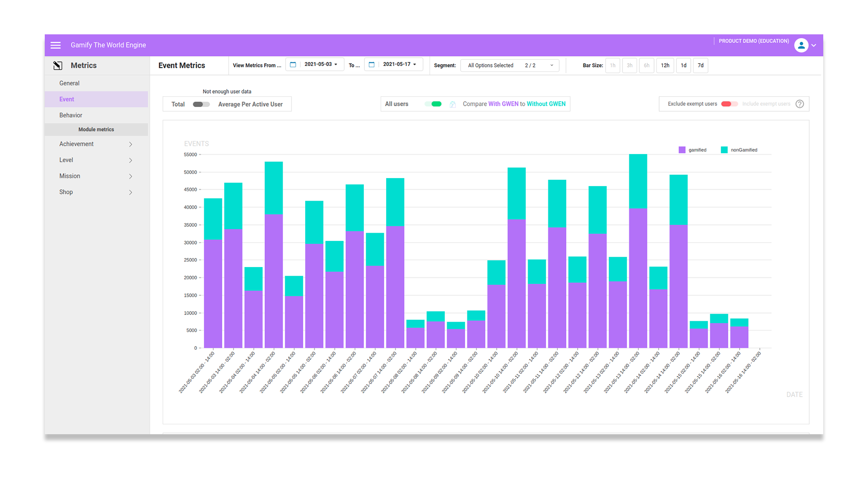Click the Module metrics header

96,130
